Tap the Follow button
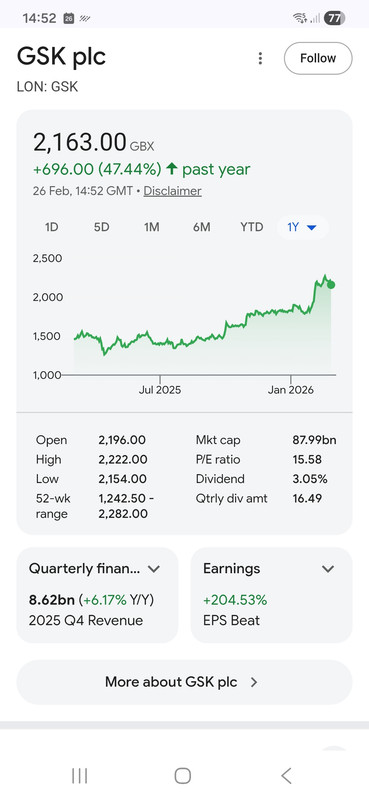369x800 pixels. (318, 58)
